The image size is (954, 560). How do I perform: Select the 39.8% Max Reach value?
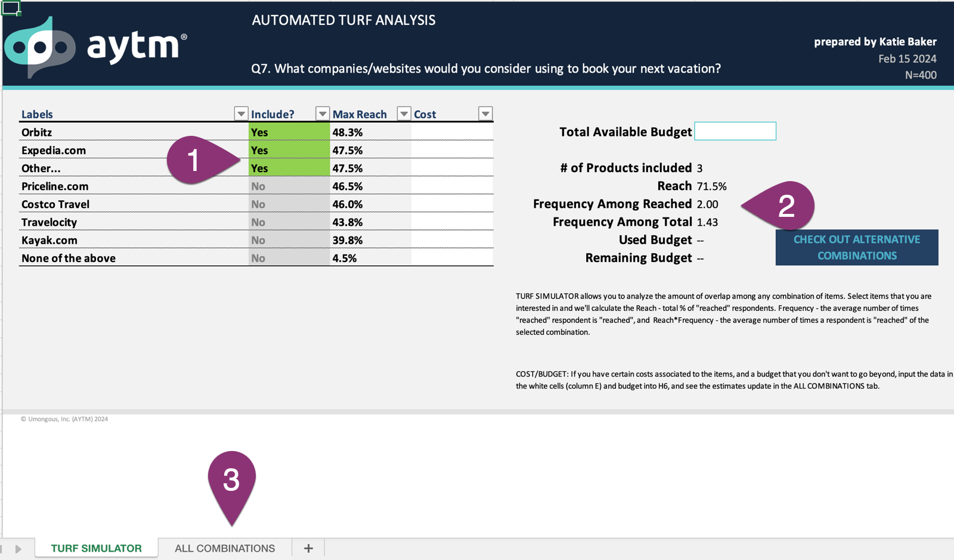[x=348, y=240]
